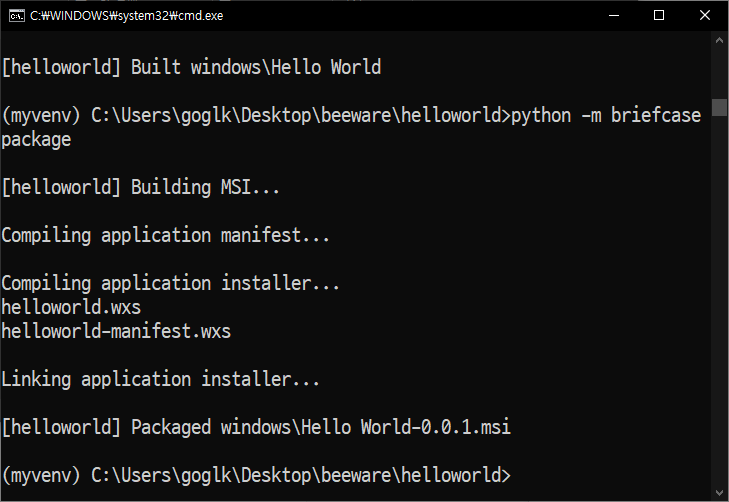Click the 'Hello World-0.0.1.msi' packaged line
Screen dimensions: 729x502
click(x=257, y=427)
